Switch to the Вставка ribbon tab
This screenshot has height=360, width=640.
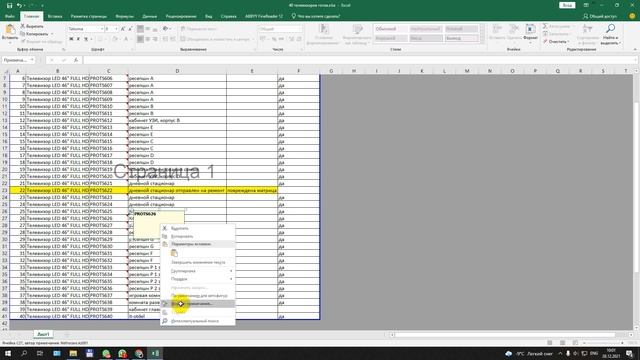tap(55, 16)
